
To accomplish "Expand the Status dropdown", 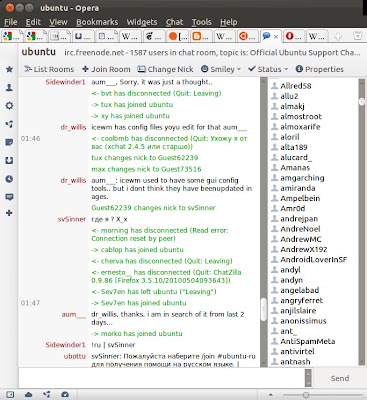I will pos(268,69).
